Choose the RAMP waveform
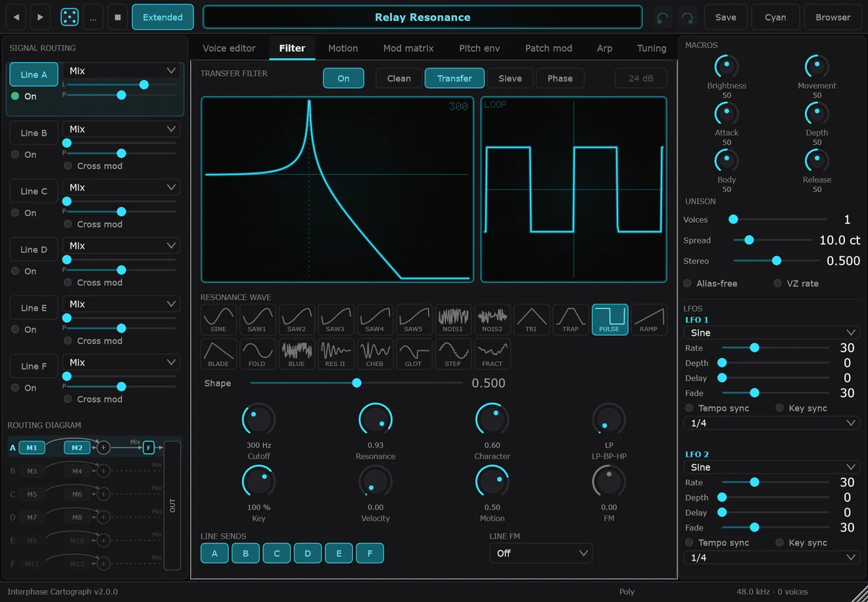This screenshot has height=602, width=868. [x=649, y=319]
